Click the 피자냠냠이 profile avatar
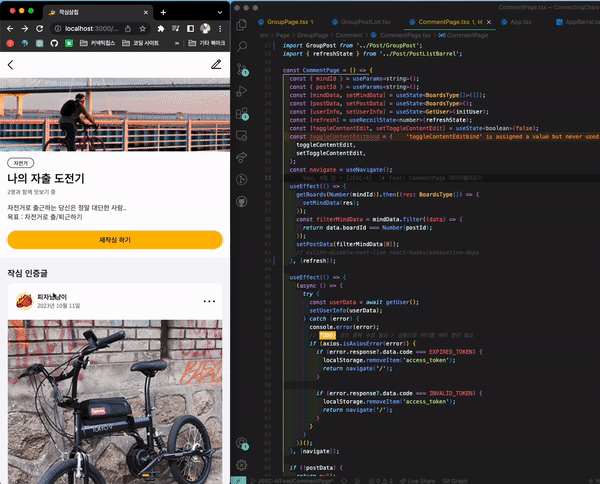This screenshot has height=484, width=600. coord(24,301)
